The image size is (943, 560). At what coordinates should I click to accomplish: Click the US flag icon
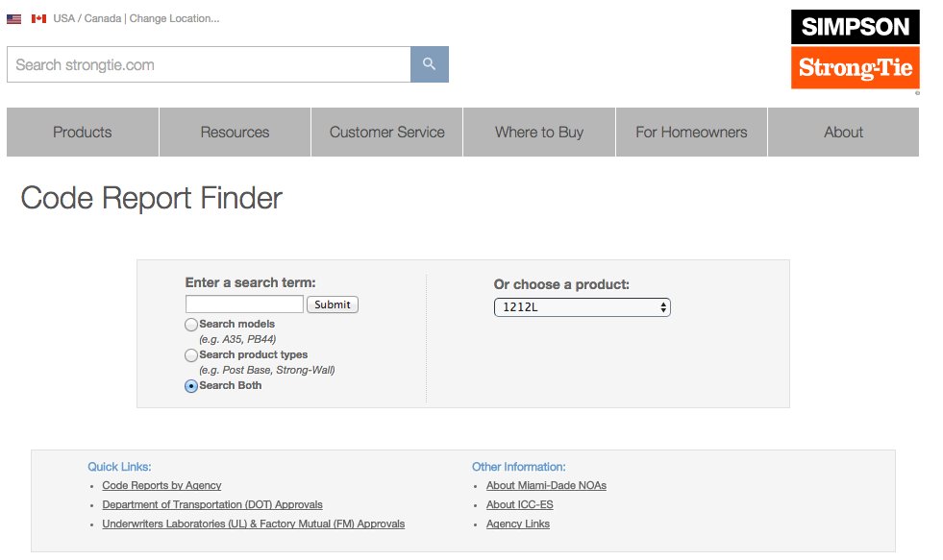(13, 19)
